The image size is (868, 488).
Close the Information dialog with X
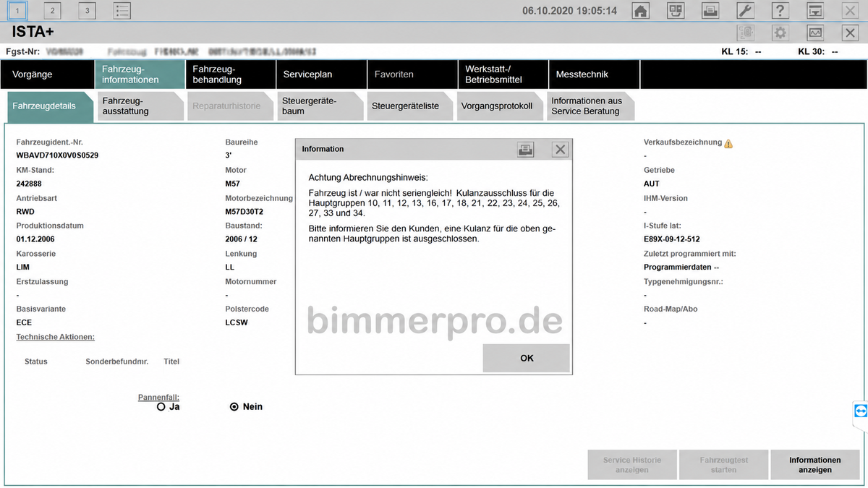tap(561, 149)
